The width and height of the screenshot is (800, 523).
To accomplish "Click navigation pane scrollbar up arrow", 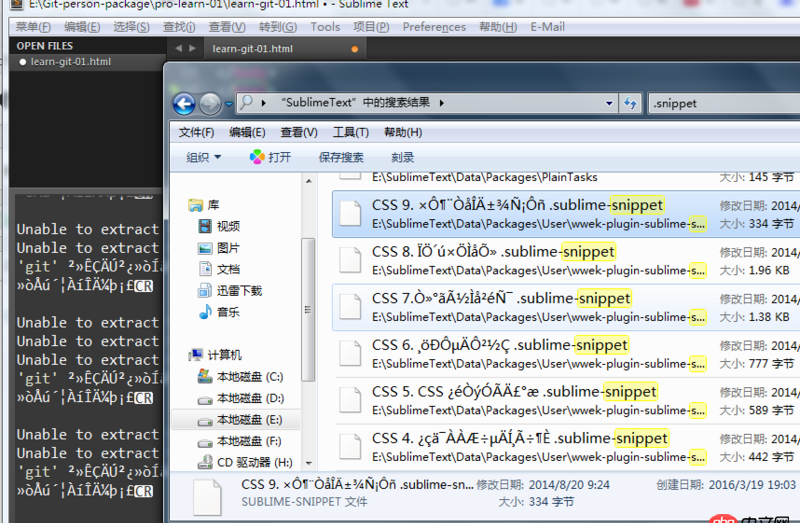I will (309, 181).
